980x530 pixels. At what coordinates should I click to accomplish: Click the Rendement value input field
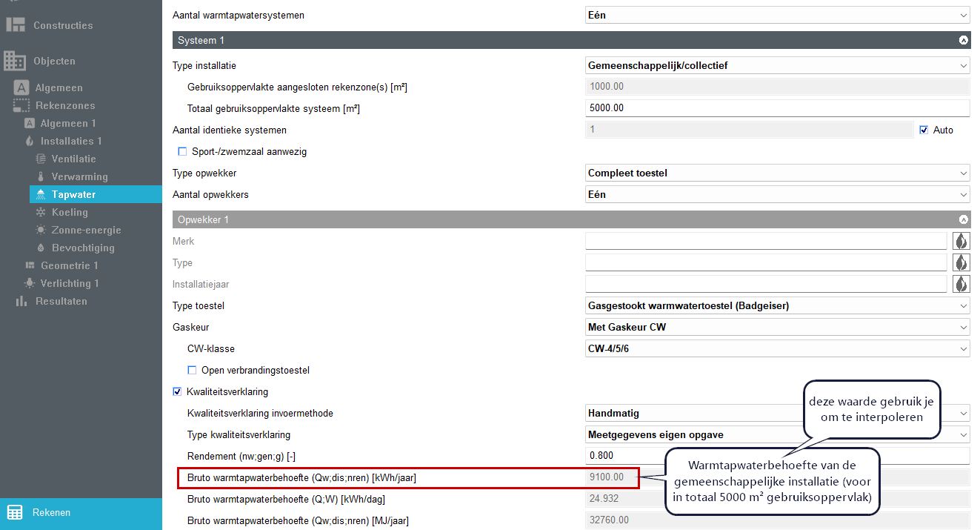(776, 456)
